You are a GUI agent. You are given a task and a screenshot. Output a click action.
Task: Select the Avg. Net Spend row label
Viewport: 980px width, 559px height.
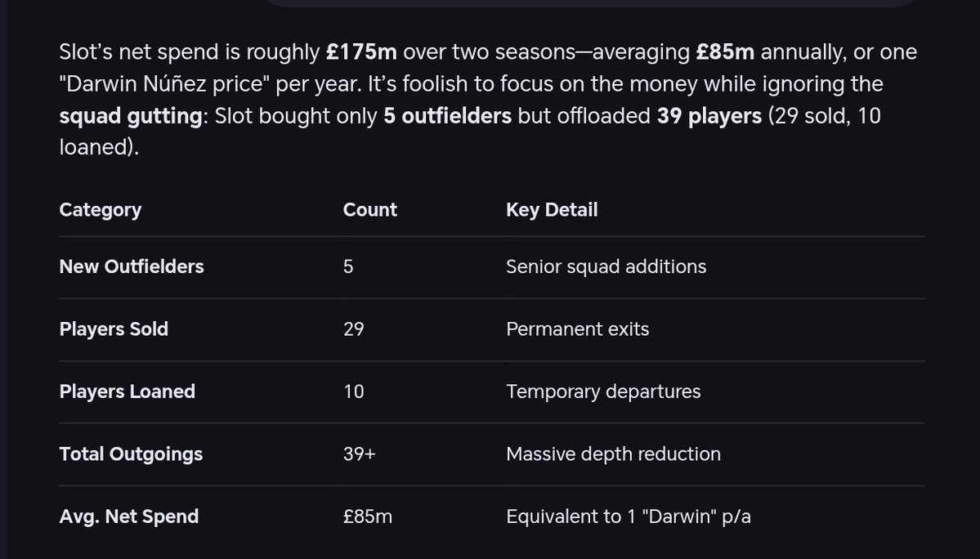click(x=128, y=517)
